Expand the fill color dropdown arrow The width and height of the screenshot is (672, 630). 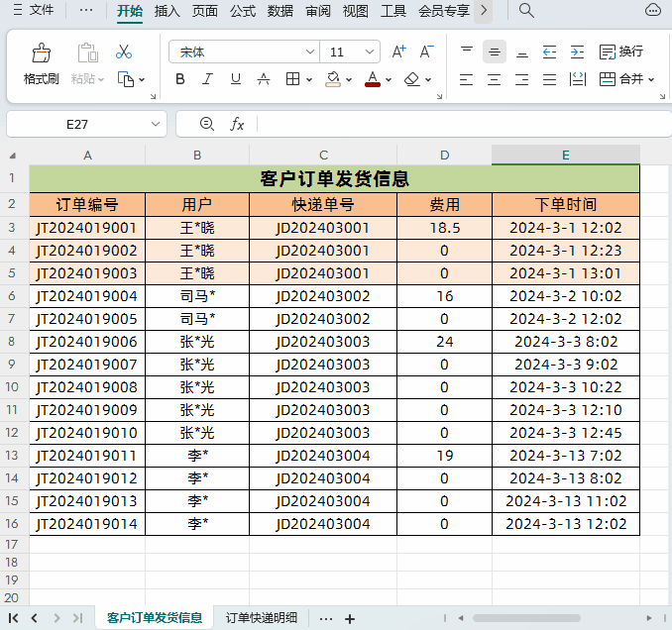coord(349,79)
